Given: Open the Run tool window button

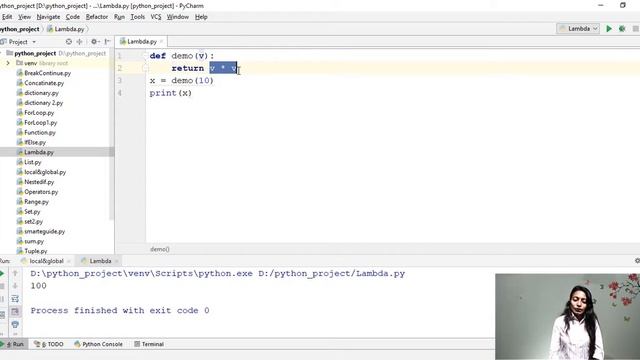Looking at the screenshot, I should point(13,344).
